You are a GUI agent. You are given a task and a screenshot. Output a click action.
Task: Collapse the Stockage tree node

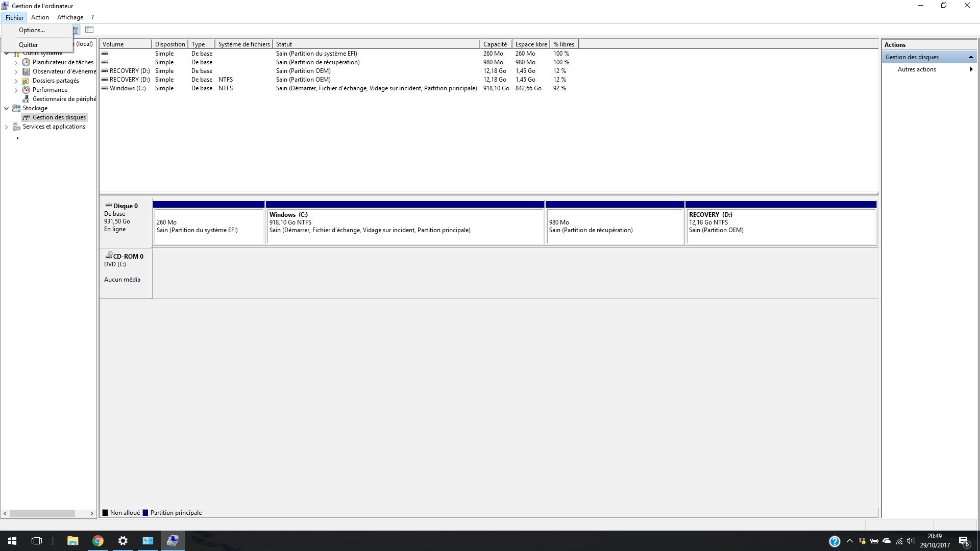(x=7, y=108)
